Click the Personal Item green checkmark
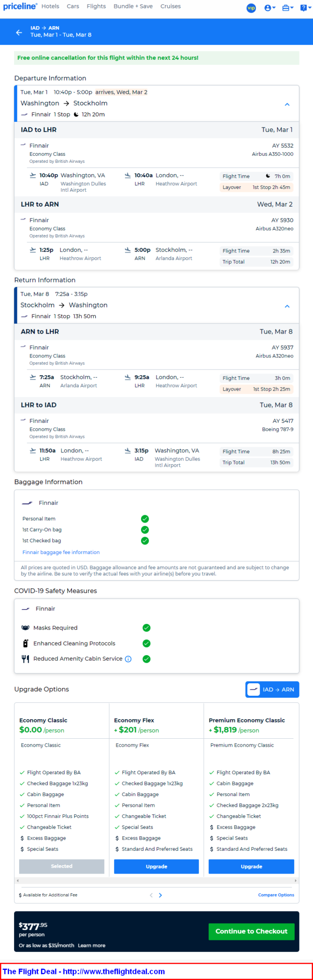 (x=145, y=519)
